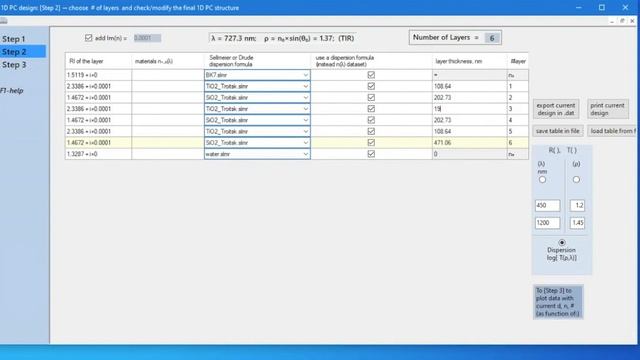
Task: Open the SiO2 dropdown for layer 4
Action: (x=306, y=120)
